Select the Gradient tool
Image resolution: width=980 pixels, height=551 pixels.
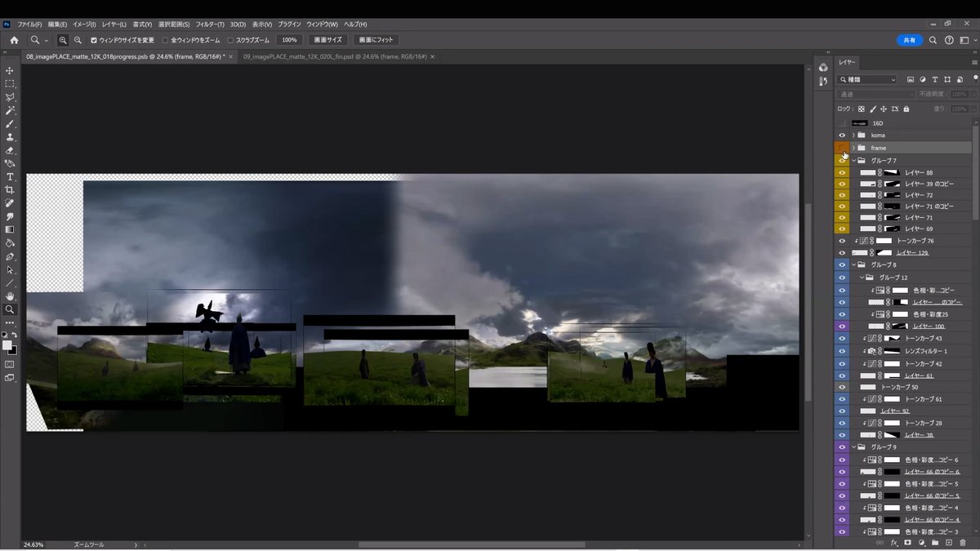(x=10, y=229)
